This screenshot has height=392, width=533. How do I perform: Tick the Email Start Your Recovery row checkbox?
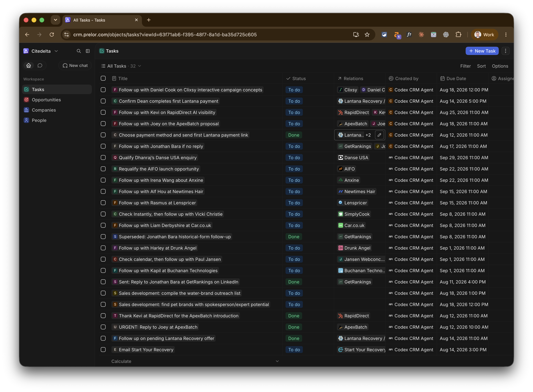103,350
